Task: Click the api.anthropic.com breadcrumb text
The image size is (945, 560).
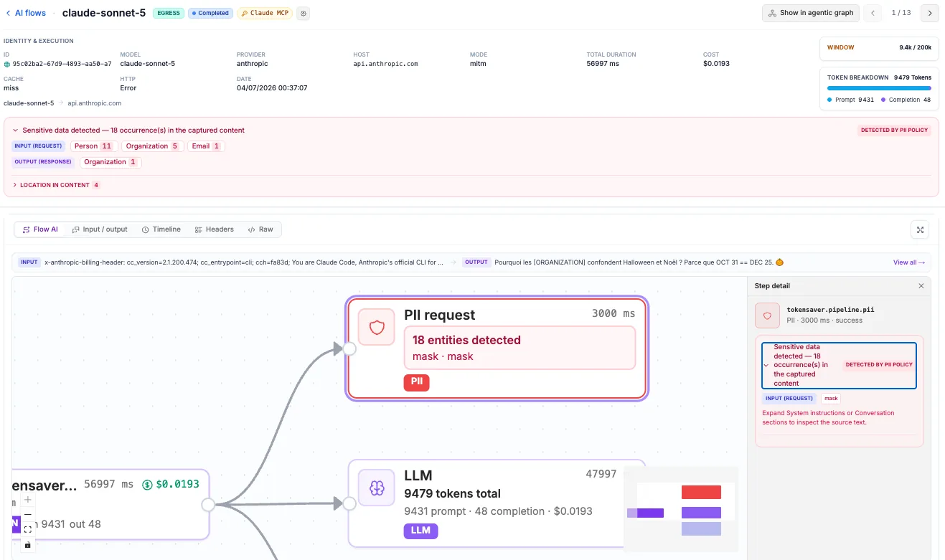Action: coord(95,103)
